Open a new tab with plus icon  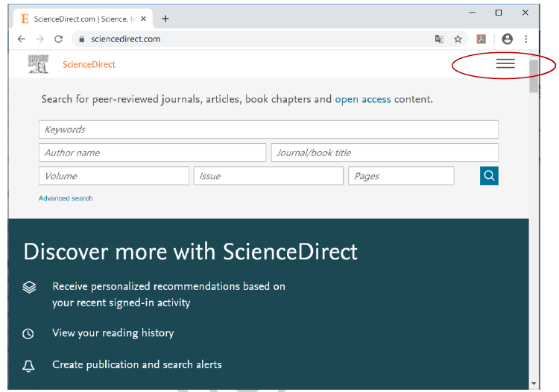click(165, 19)
